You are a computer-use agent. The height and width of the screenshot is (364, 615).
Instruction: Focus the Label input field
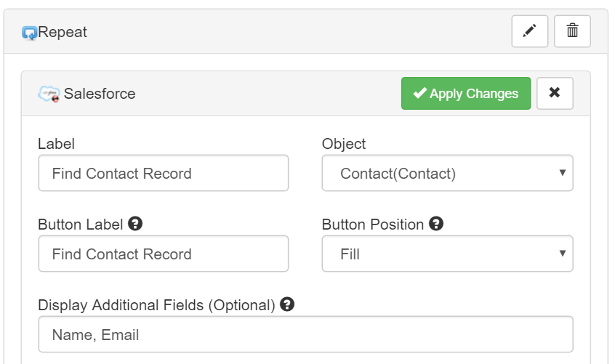(164, 173)
